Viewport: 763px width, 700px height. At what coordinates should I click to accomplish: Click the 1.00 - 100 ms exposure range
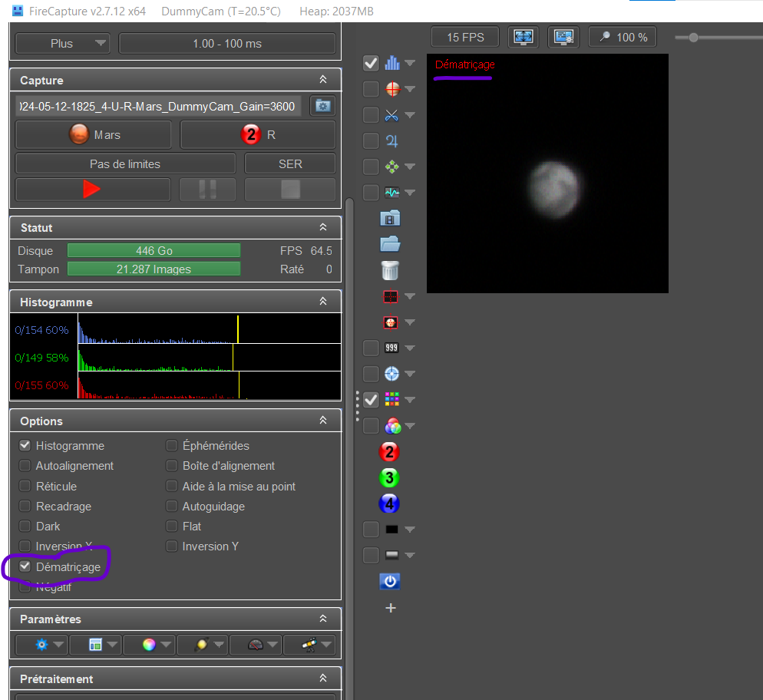[x=227, y=43]
